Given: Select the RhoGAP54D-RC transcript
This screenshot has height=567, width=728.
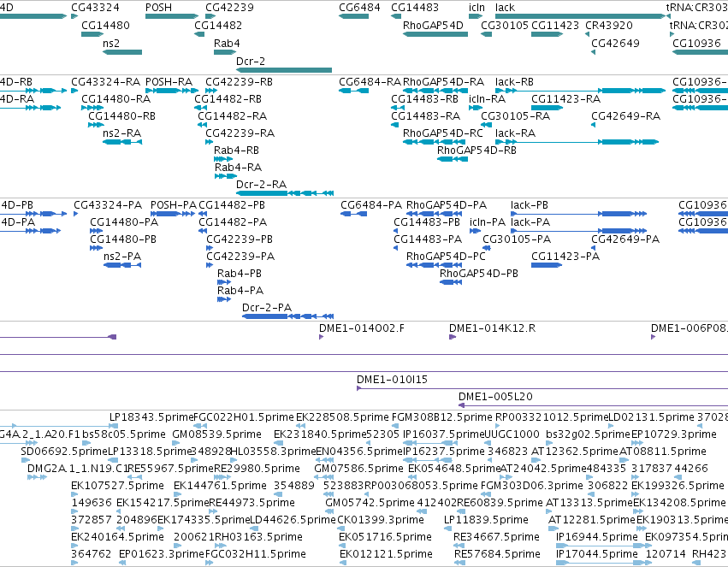Looking at the screenshot, I should (x=435, y=141).
